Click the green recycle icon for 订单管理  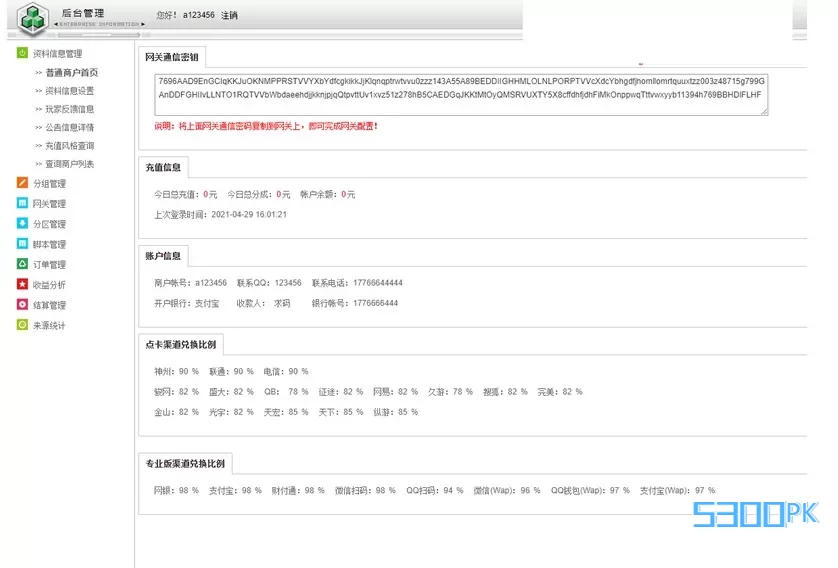click(22, 264)
